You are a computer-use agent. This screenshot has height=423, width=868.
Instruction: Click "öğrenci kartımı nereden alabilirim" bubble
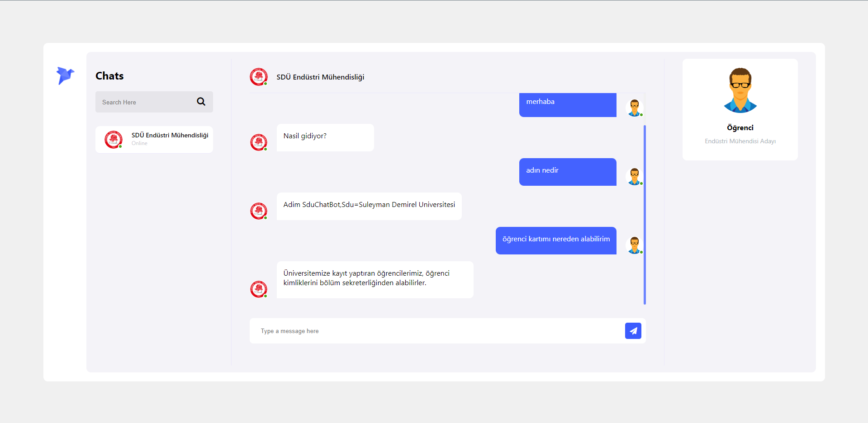click(x=556, y=240)
